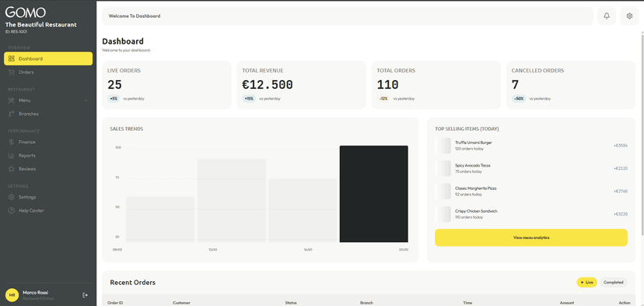The width and height of the screenshot is (644, 306).
Task: Click the Settings gear icon in the sidebar
Action: [x=12, y=197]
